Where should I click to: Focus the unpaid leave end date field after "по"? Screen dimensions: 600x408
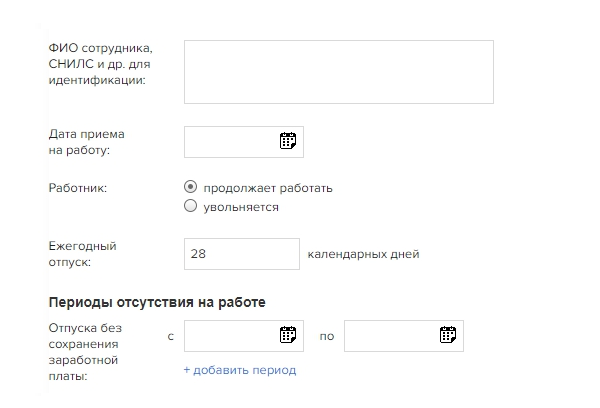(x=390, y=336)
